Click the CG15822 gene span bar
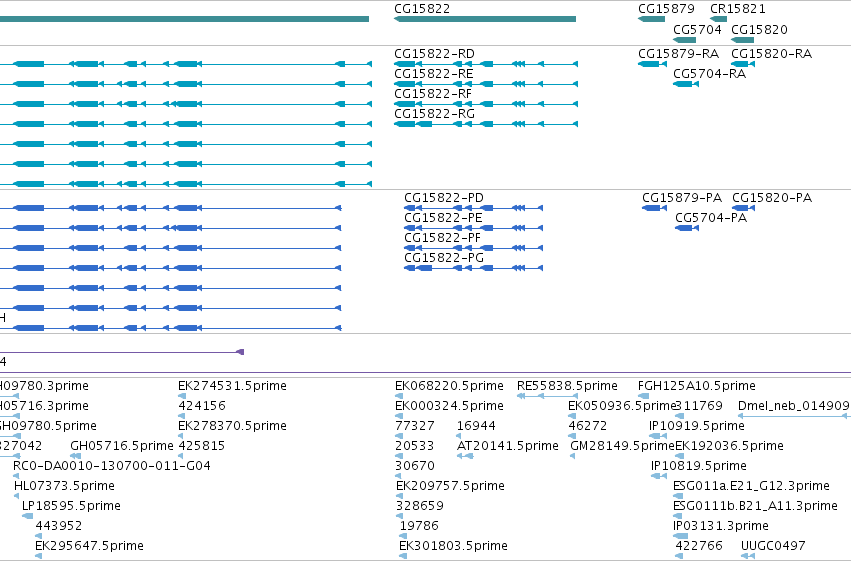The image size is (851, 561). point(485,19)
